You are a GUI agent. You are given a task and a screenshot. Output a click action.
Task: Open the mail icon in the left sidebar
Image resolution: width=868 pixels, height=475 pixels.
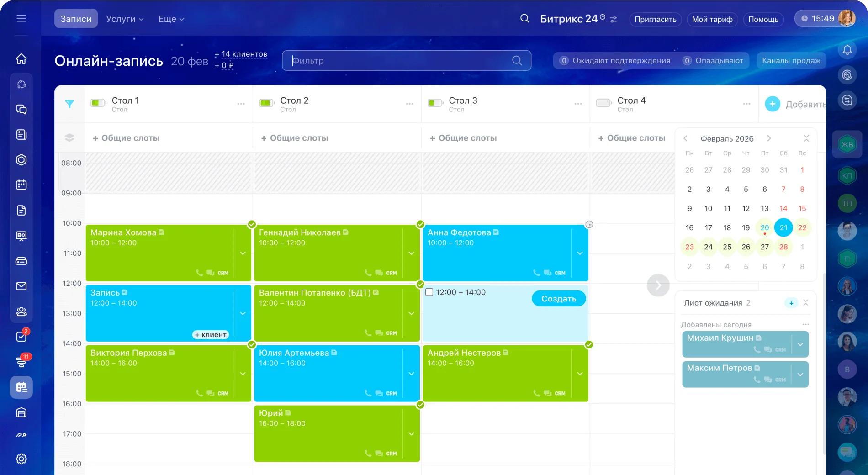click(21, 286)
